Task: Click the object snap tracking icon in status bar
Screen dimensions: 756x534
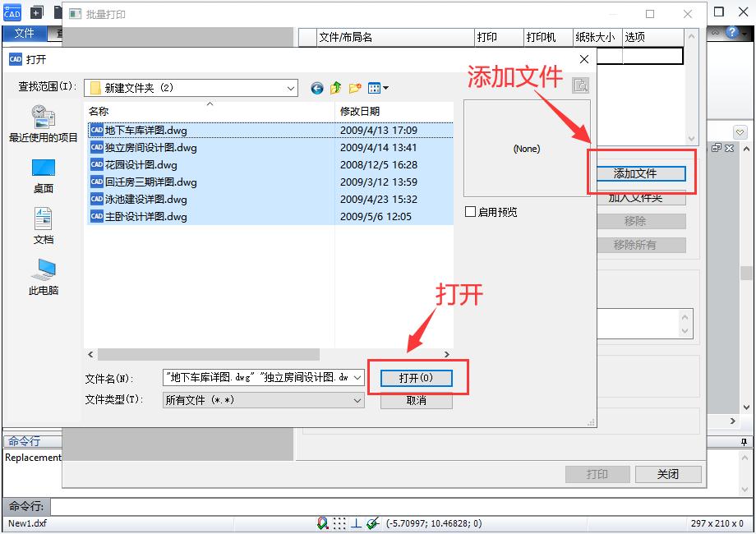Action: tap(372, 523)
